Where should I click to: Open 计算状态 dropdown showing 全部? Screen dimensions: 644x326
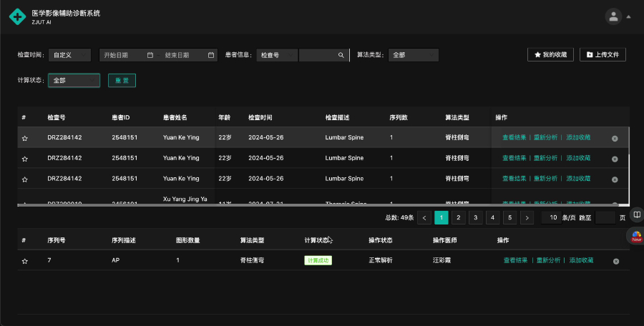pos(74,81)
